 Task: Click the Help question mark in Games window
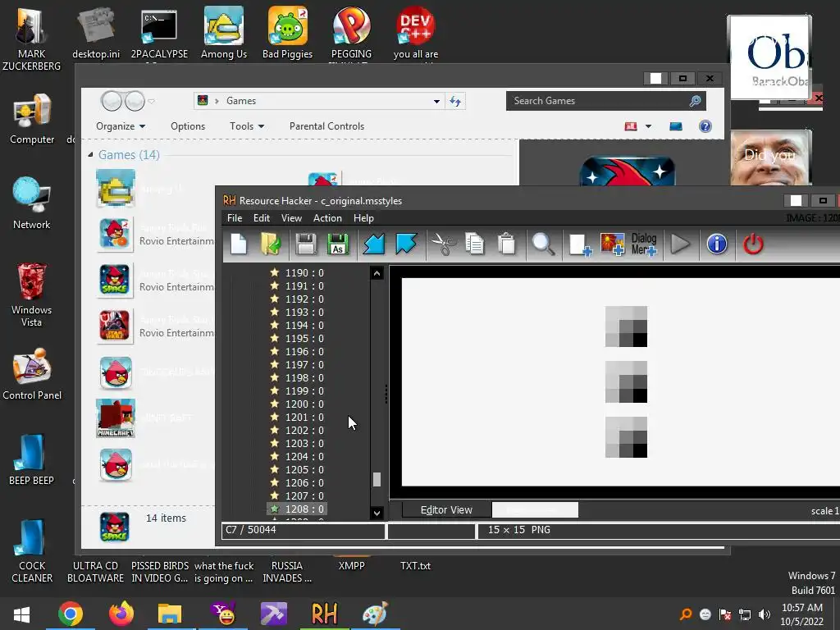coord(705,126)
